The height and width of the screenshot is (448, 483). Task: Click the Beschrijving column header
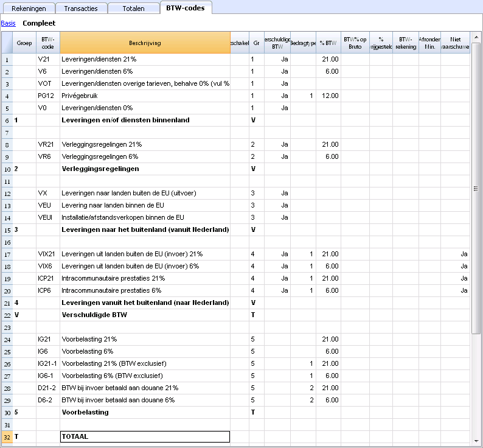[x=145, y=43]
